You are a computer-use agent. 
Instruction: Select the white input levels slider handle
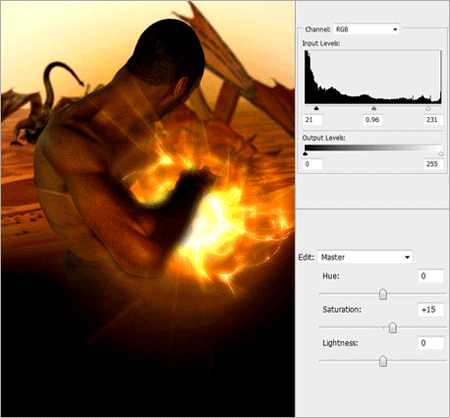[x=428, y=108]
